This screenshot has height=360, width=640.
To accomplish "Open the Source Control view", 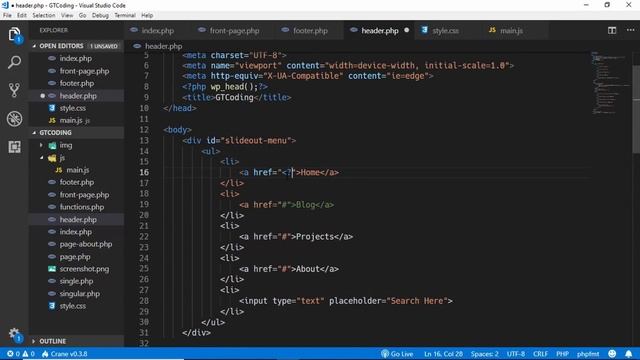I will [x=14, y=90].
